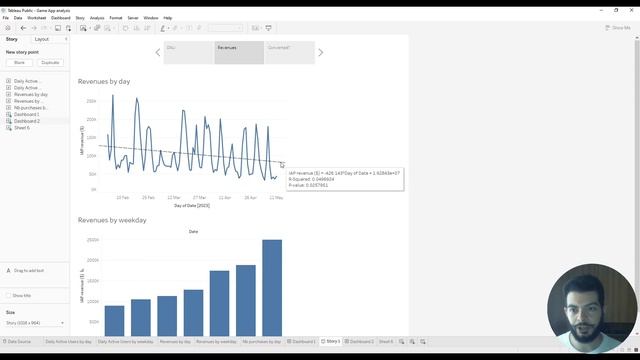The height and width of the screenshot is (360, 640).
Task: Open the Server menu
Action: 133,18
